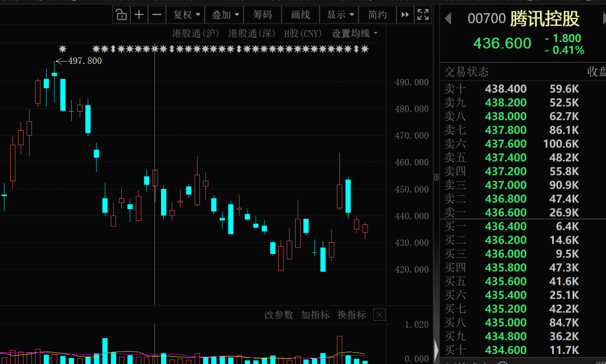This screenshot has width=606, height=364.
Task: Select the 买八 435.000 order row
Action: coord(522,322)
